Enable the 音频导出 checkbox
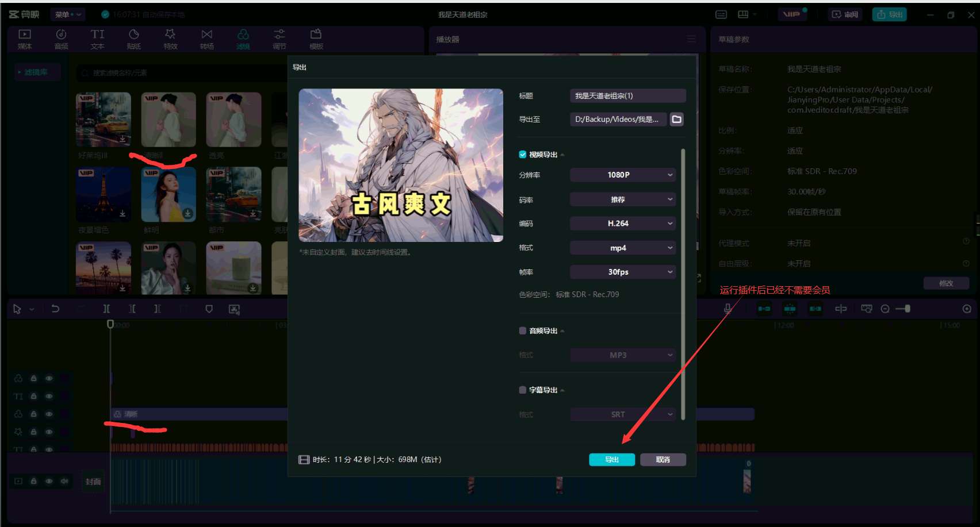The image size is (980, 527). 522,330
